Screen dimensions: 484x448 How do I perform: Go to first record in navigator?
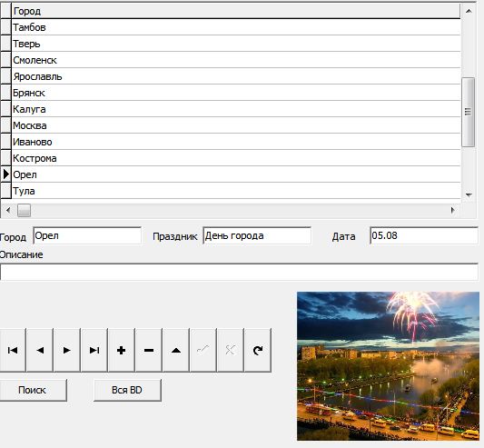pos(13,350)
